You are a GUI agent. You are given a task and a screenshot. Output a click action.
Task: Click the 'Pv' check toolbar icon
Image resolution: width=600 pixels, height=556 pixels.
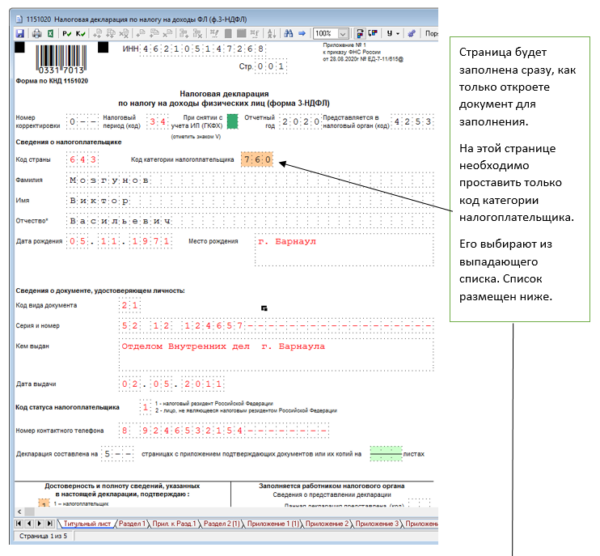click(67, 33)
